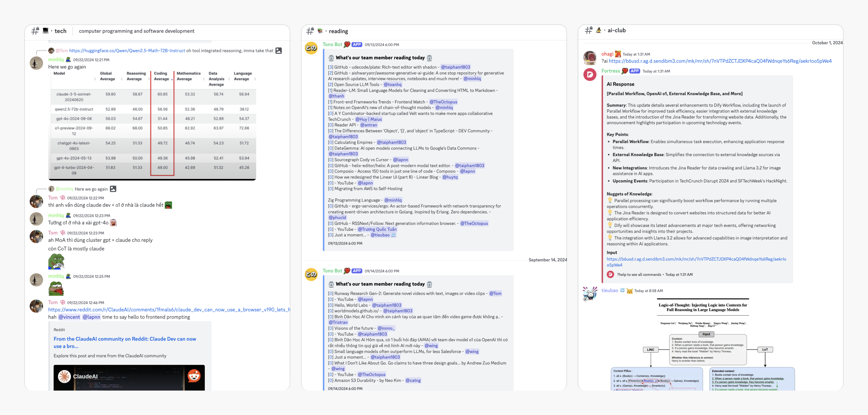Click 'computer programming and software development' topic
Viewport: 868px width, 415px height.
point(137,31)
